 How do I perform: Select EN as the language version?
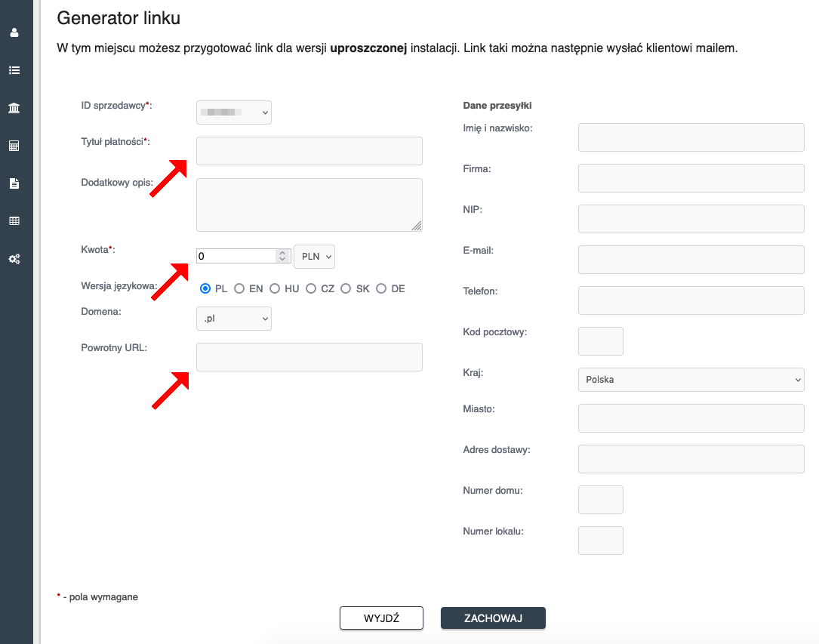click(x=239, y=288)
